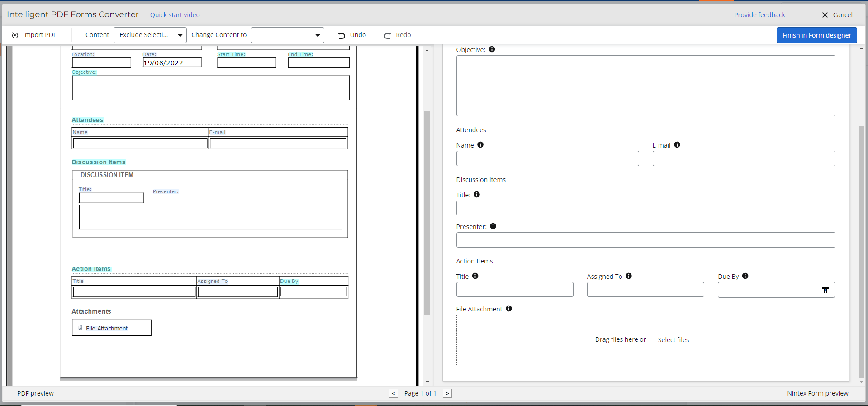Open the Due By calendar picker icon
Image resolution: width=868 pixels, height=406 pixels.
825,290
